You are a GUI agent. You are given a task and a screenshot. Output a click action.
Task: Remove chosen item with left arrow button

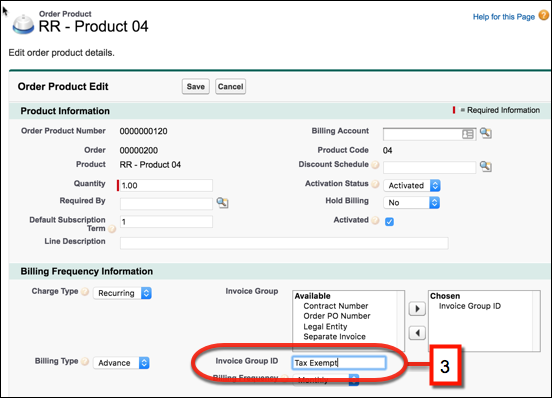[x=417, y=333]
